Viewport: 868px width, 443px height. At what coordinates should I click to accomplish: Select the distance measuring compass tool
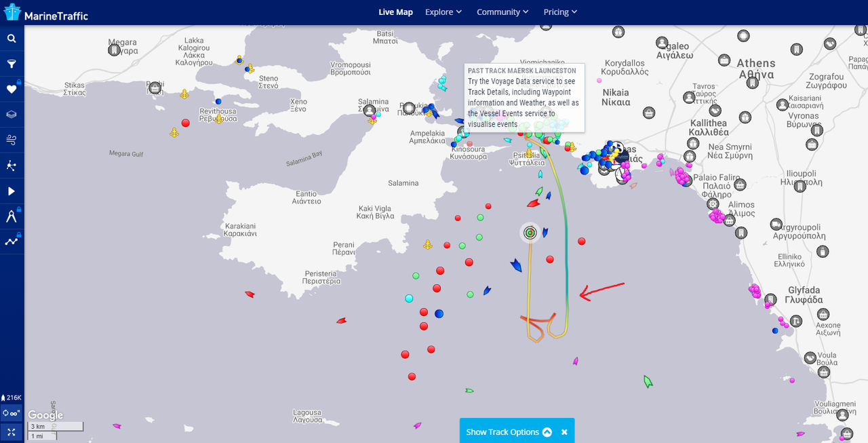12,216
